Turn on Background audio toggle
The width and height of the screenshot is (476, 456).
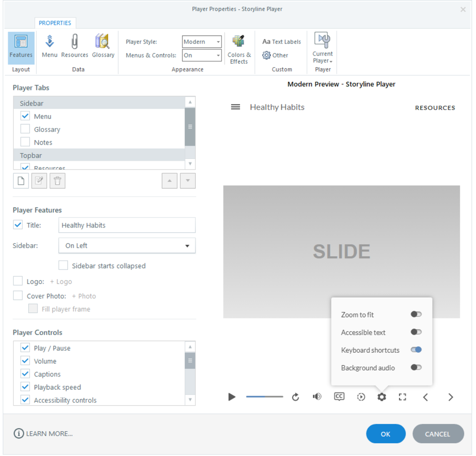tap(416, 367)
